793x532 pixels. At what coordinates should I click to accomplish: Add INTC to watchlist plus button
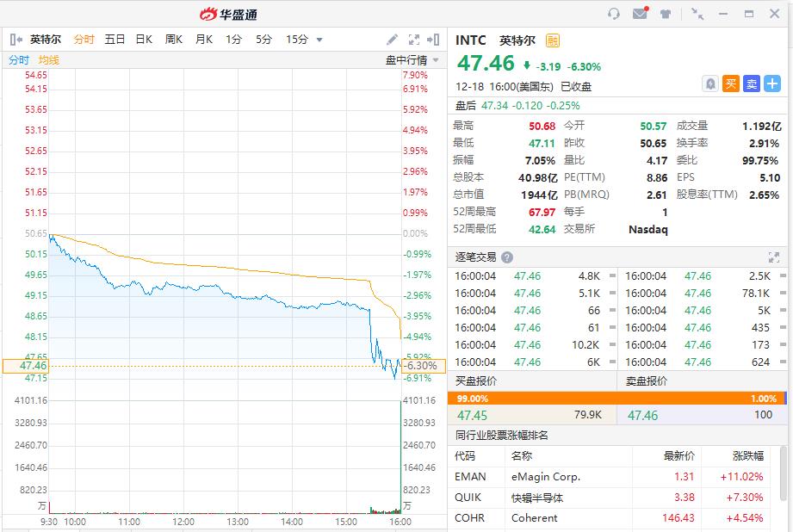click(x=772, y=84)
